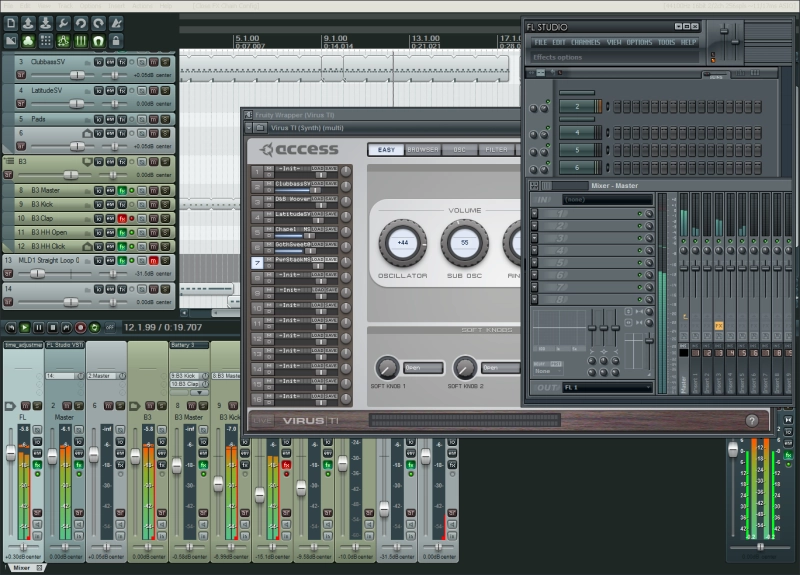Toggle the envelope points triangle icon
800x575 pixels.
click(63, 41)
